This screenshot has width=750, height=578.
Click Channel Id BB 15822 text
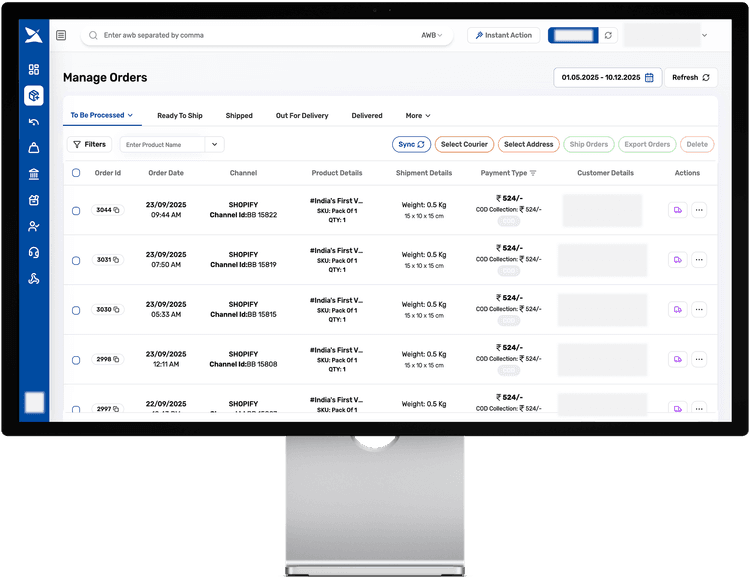243,215
